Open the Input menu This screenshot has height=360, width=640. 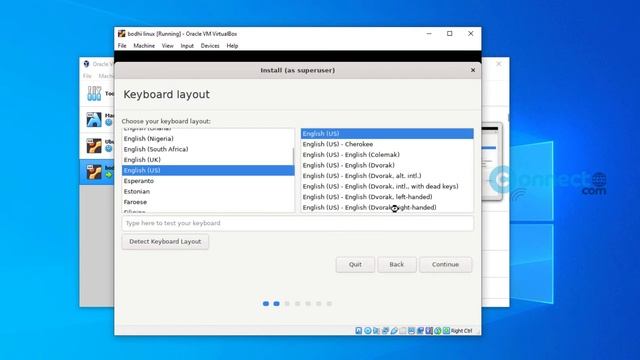coord(187,46)
